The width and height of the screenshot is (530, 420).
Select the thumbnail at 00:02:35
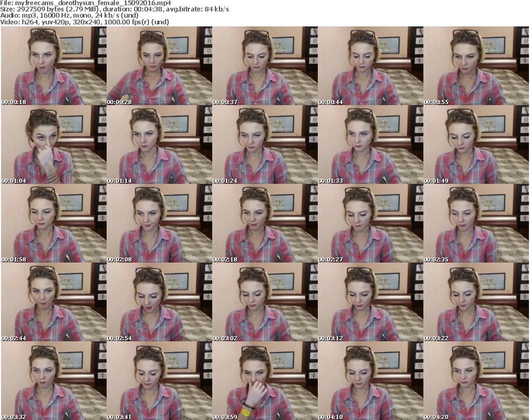tap(476, 223)
